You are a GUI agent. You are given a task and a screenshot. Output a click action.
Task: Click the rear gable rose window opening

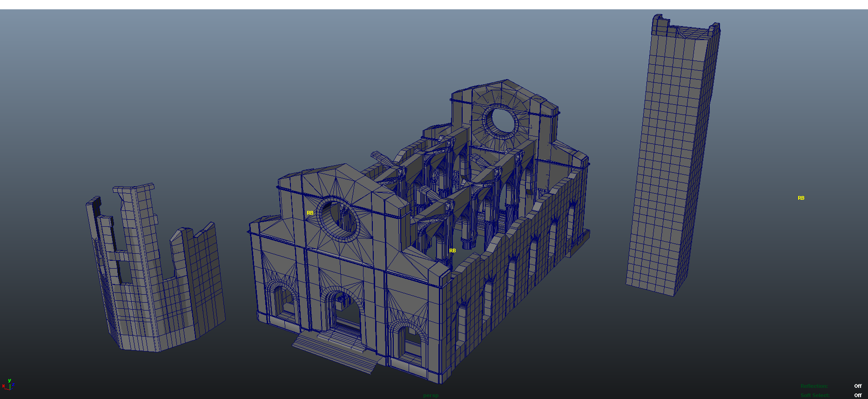[x=501, y=121]
